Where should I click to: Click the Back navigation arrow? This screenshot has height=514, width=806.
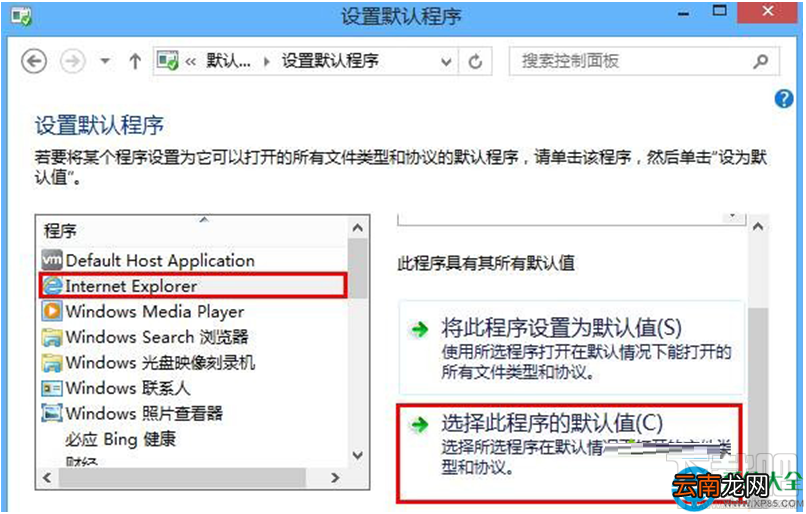point(34,62)
